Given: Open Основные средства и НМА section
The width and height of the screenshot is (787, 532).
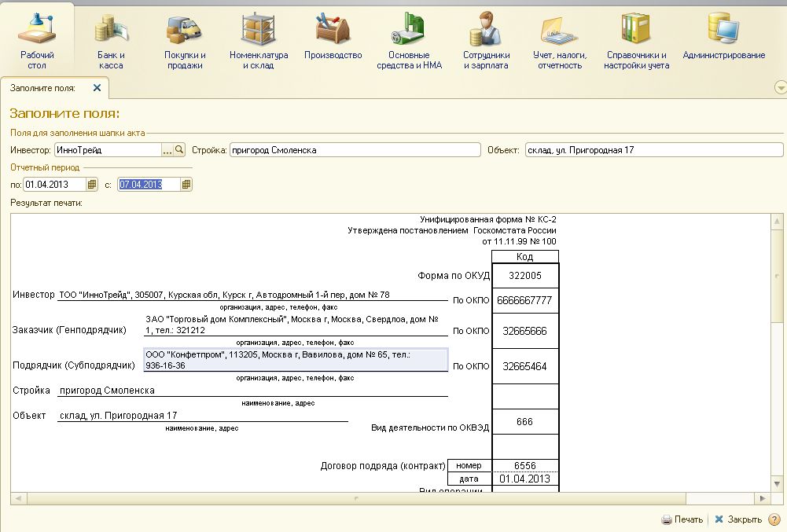Looking at the screenshot, I should click(x=409, y=40).
